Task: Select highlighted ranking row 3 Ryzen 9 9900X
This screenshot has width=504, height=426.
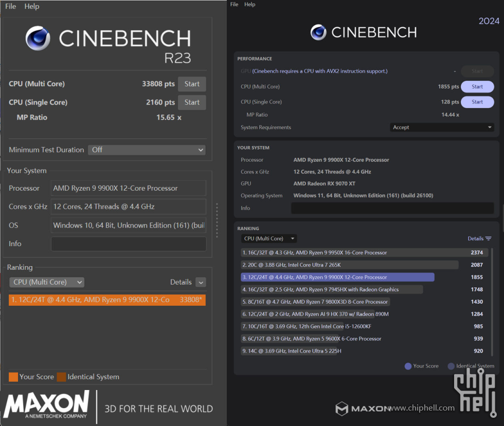Action: [364, 277]
